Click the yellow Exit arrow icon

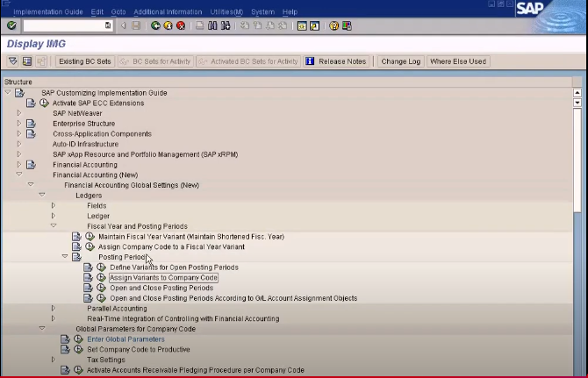pos(168,25)
